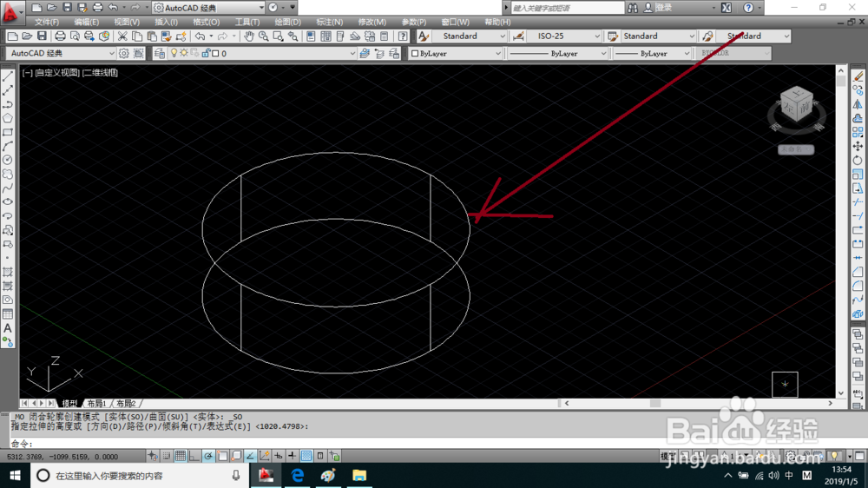Viewport: 868px width, 488px height.
Task: Toggle Object Snap in status bar
Action: (222, 456)
